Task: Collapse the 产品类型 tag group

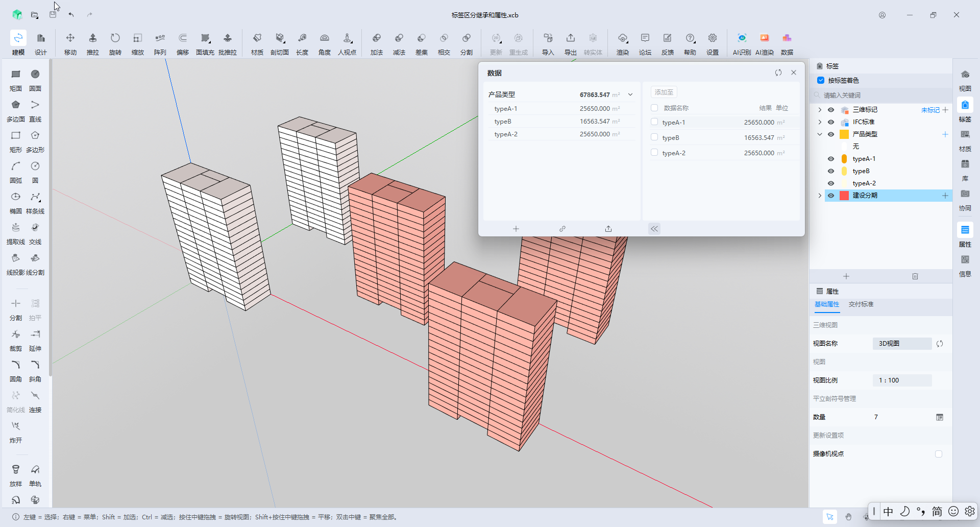Action: pos(820,134)
